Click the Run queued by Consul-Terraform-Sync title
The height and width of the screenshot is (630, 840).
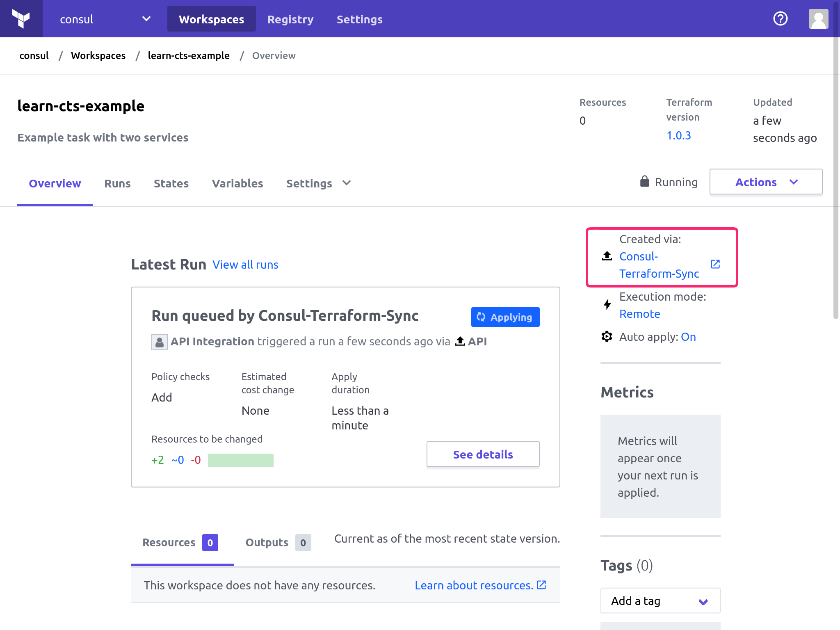(285, 315)
